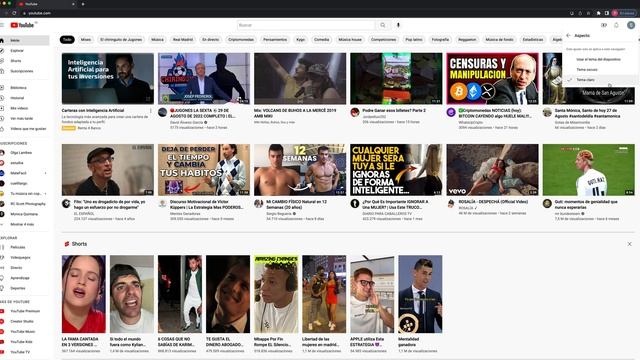Viewport: 640px width, 360px height.
Task: Open YouTube Music link
Action: pyautogui.click(x=24, y=331)
